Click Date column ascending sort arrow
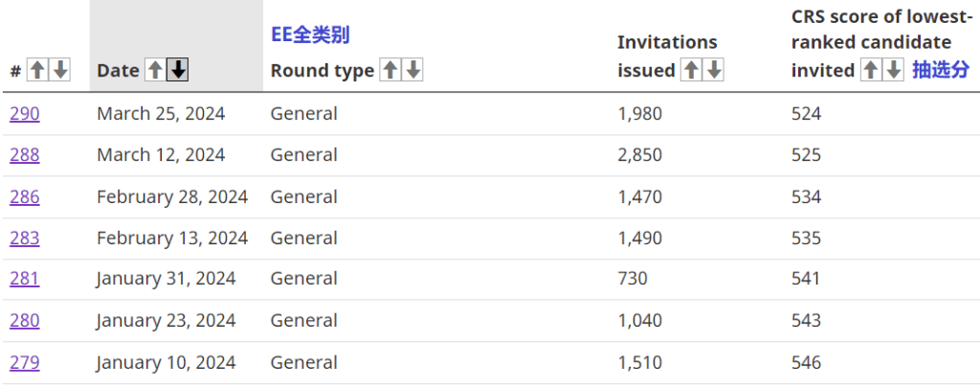This screenshot has height=388, width=980. 155,70
